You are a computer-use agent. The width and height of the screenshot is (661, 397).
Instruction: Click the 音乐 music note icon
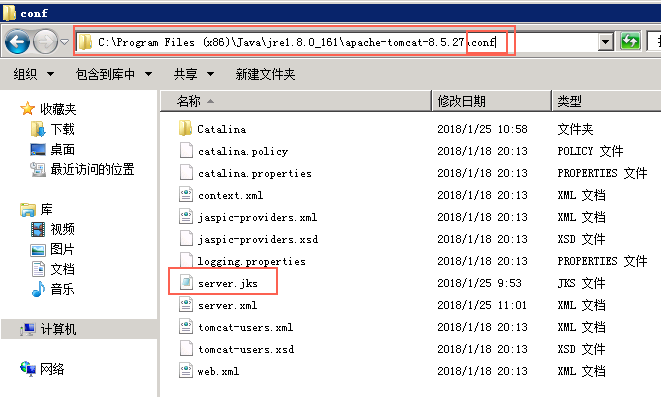click(x=38, y=289)
